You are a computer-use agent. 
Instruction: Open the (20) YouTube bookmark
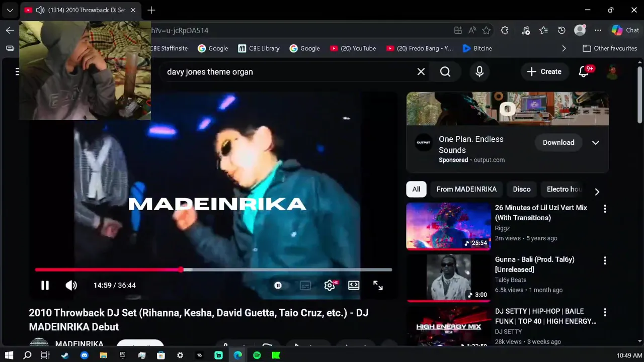(x=353, y=48)
